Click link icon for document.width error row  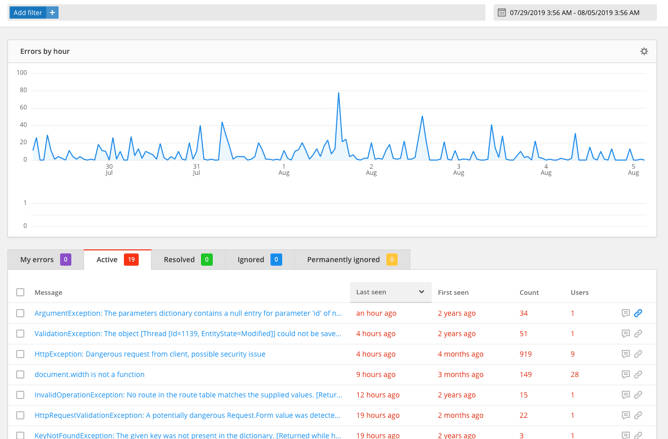[638, 374]
